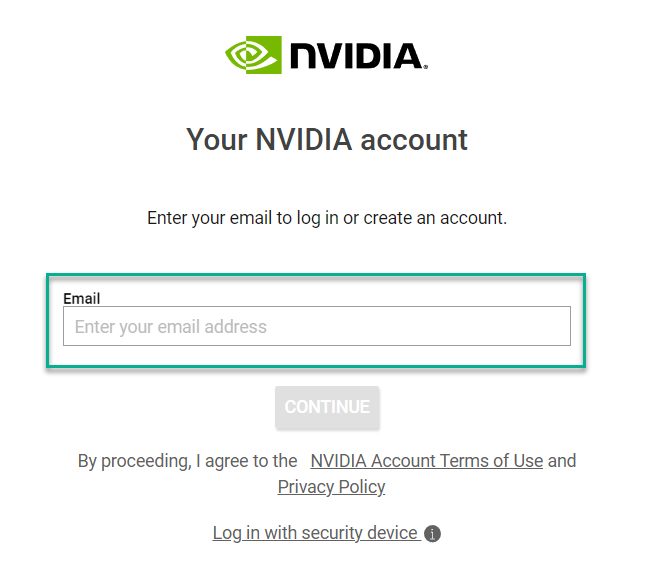Open the NVIDIA Account Terms of Use link
This screenshot has height=581, width=668.
pos(426,461)
